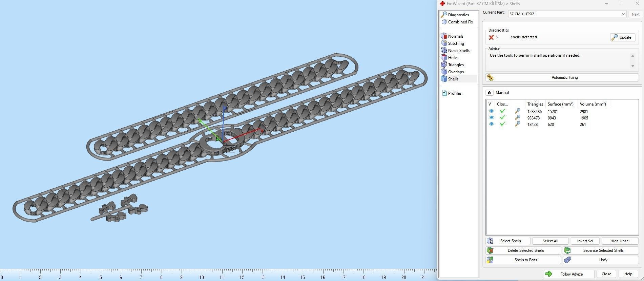The width and height of the screenshot is (644, 281).
Task: Click the Overlaps step icon
Action: pos(444,72)
